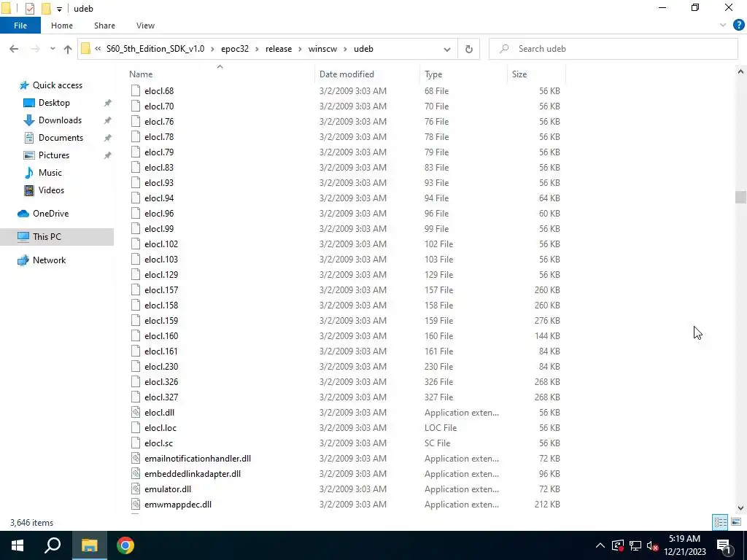Image resolution: width=747 pixels, height=560 pixels.
Task: Open Downloads in the navigation pane
Action: pyautogui.click(x=60, y=120)
